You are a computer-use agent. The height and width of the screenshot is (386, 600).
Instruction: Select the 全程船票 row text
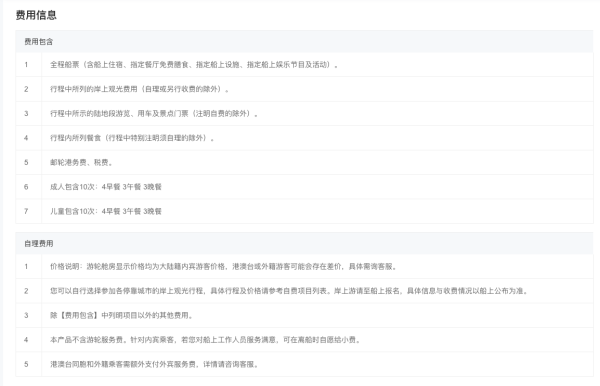[194, 65]
